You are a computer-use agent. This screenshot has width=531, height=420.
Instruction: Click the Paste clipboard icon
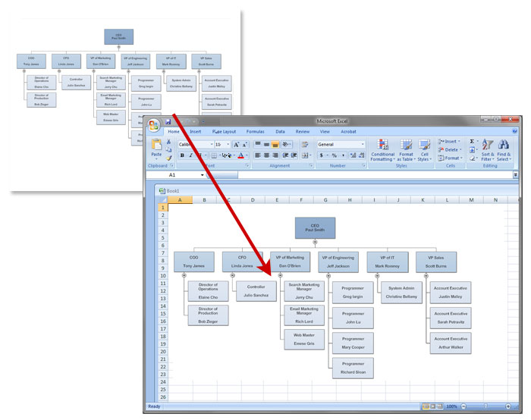pyautogui.click(x=156, y=145)
